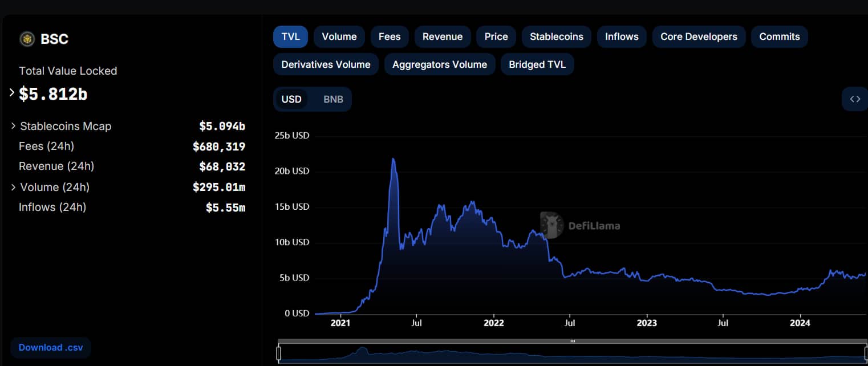Click the left handle of range slider
868x366 pixels.
point(279,353)
